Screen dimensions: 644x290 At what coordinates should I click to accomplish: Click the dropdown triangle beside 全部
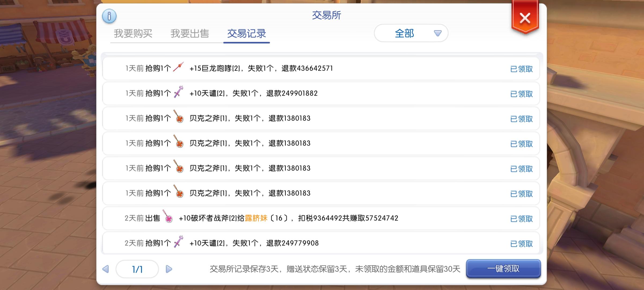[438, 33]
